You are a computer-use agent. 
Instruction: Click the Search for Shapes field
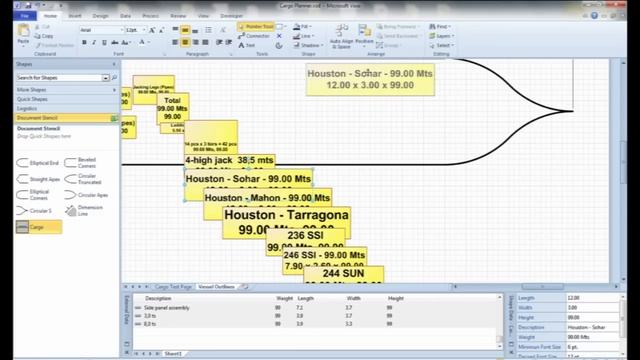point(59,78)
